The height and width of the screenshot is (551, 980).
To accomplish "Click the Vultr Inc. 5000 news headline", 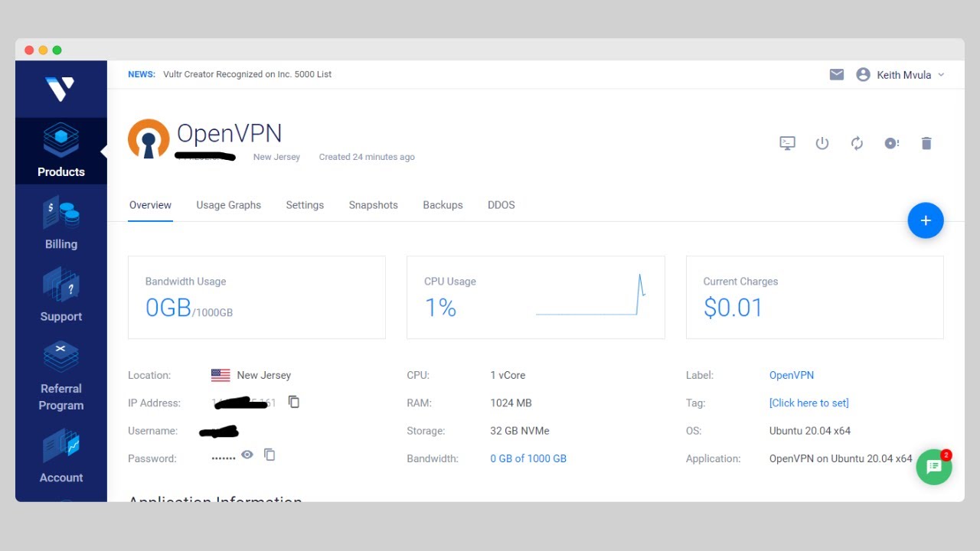I will point(247,74).
